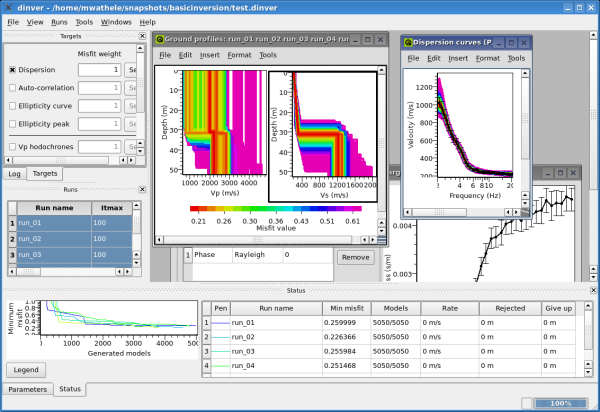Click the minimum misfit convergence plot
Screen dimensions: 600x412
click(x=119, y=318)
